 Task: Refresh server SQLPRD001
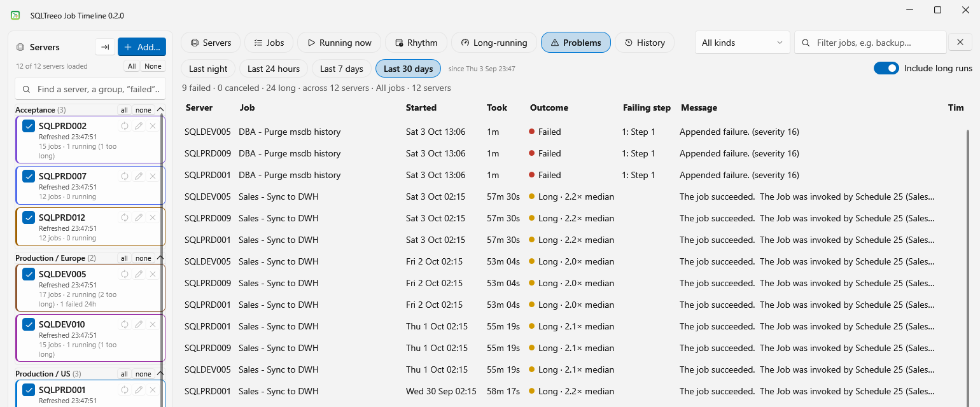coord(125,390)
